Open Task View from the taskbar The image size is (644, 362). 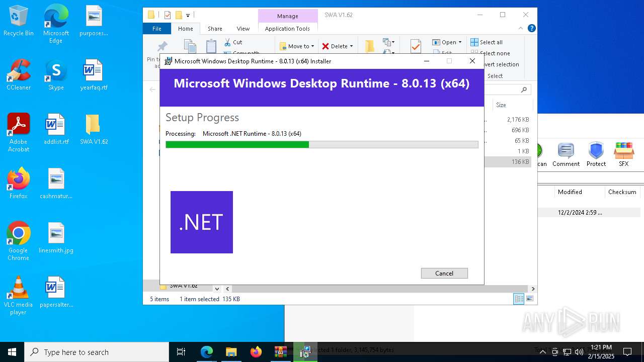[x=181, y=352]
